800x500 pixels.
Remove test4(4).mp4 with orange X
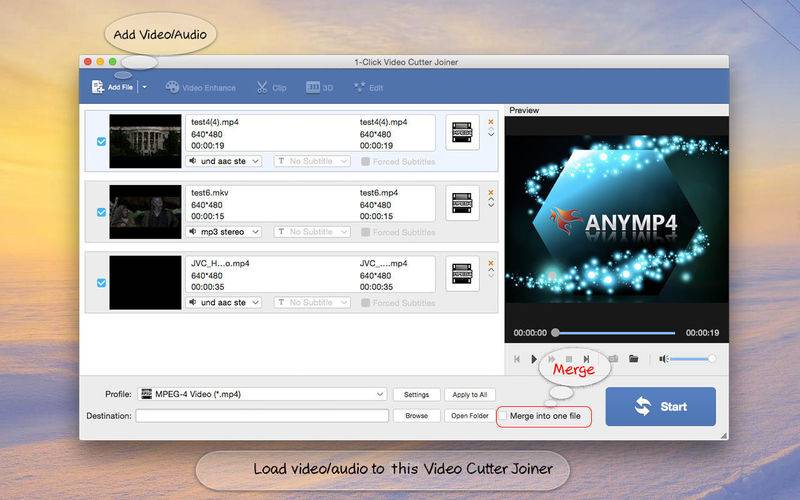(x=491, y=121)
